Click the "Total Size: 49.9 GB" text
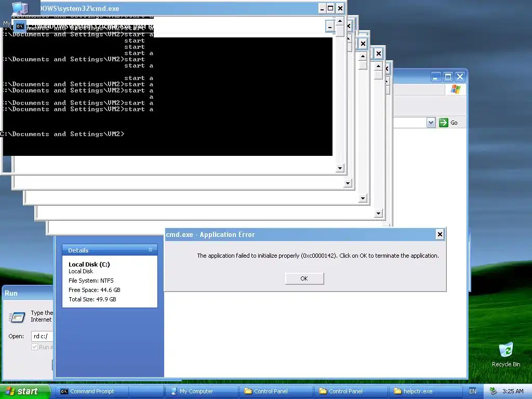Viewport: 532px width, 399px height. click(92, 299)
